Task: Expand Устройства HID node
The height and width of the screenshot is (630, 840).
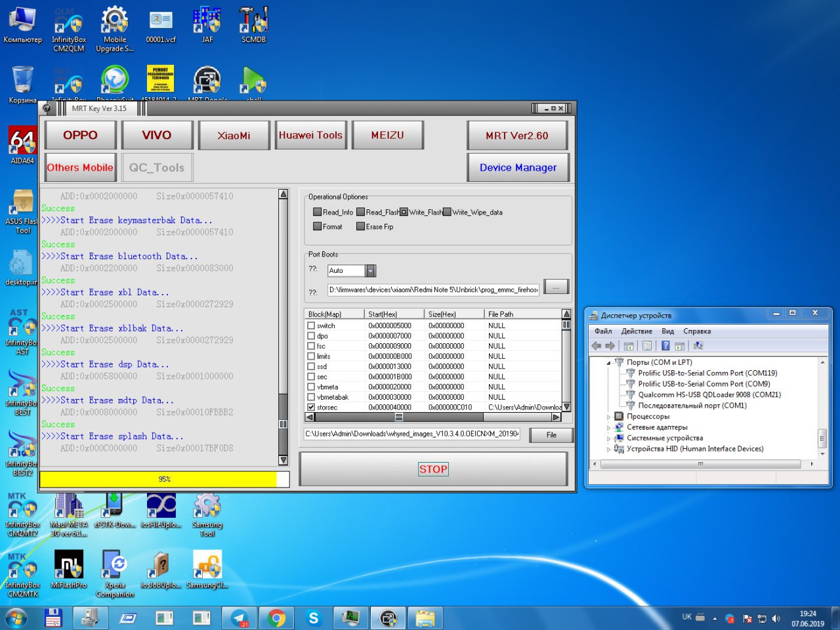Action: pos(608,449)
